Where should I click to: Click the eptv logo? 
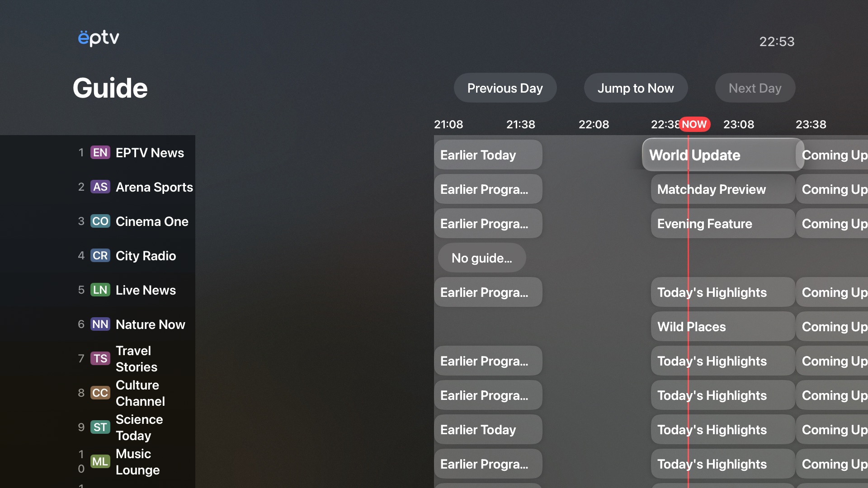99,38
